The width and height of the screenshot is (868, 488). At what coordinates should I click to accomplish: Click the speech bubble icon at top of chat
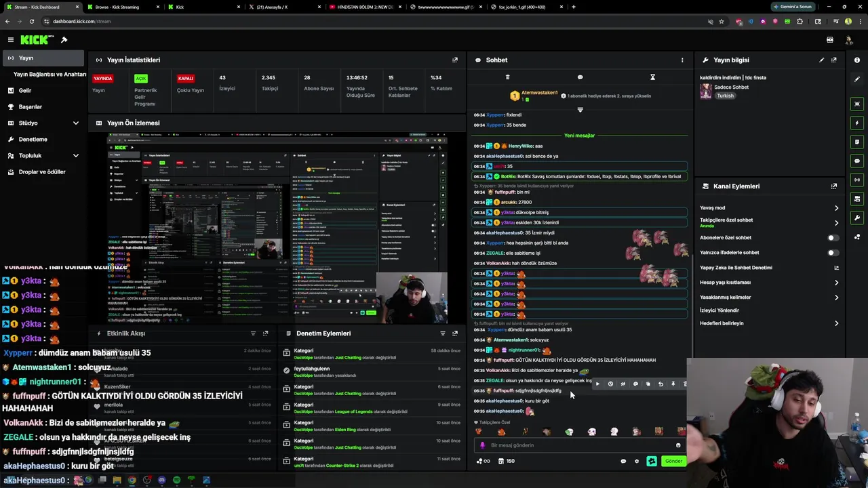(580, 77)
